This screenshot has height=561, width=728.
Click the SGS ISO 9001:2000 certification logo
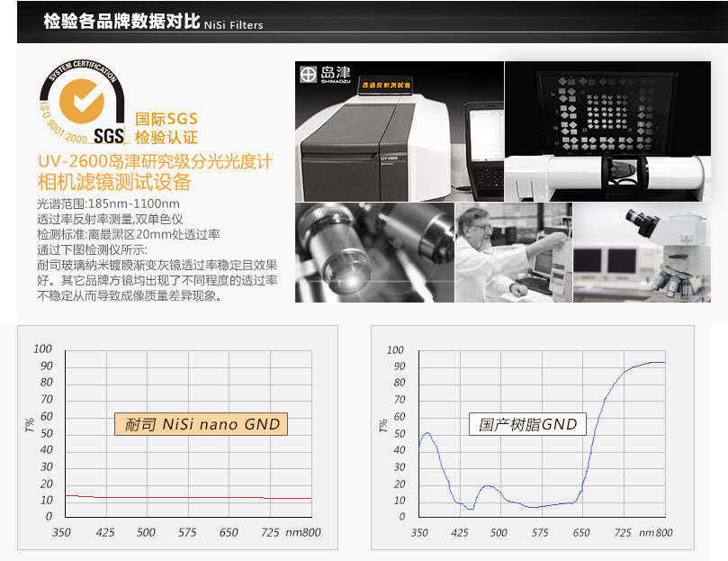tap(83, 102)
